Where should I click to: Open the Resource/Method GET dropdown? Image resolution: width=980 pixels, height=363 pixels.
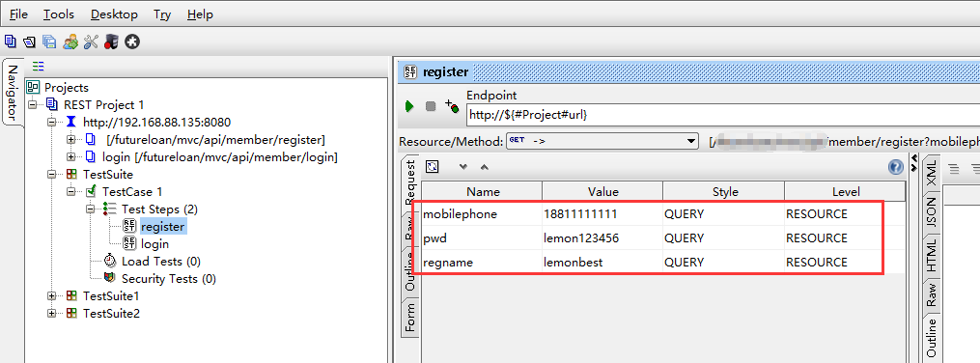[x=602, y=141]
